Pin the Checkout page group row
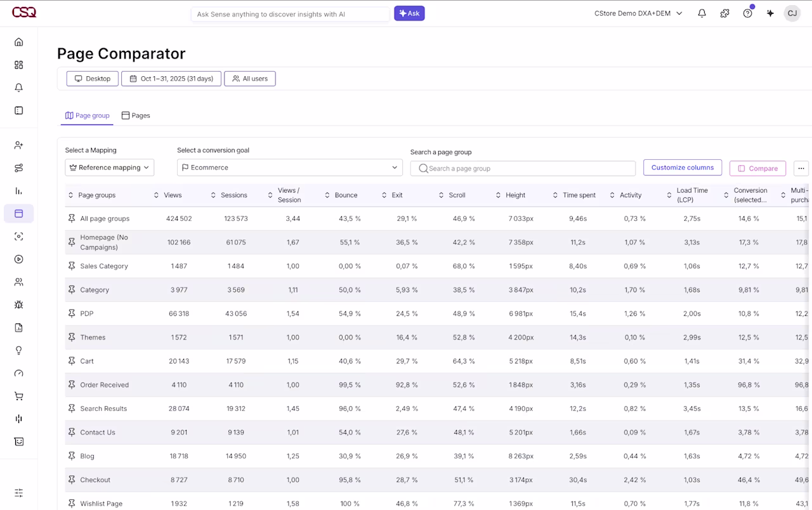The width and height of the screenshot is (812, 510). pos(72,480)
